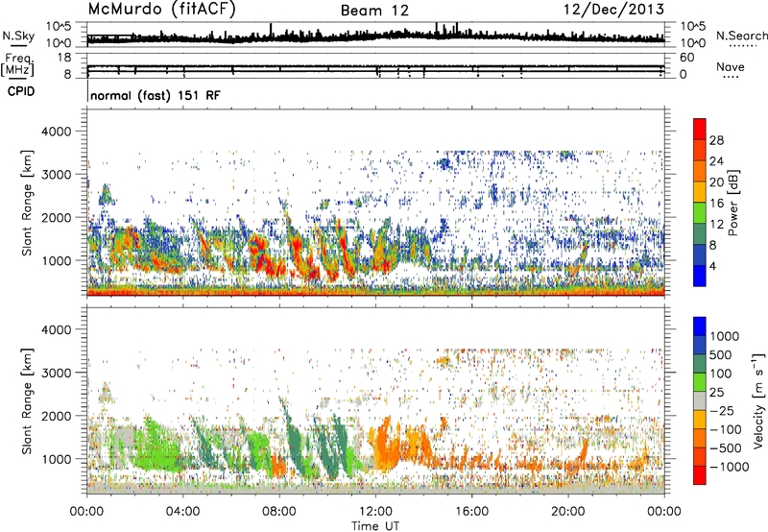The width and height of the screenshot is (768, 532).
Task: Click velocity colorbar value '-25'
Action: click(x=723, y=410)
